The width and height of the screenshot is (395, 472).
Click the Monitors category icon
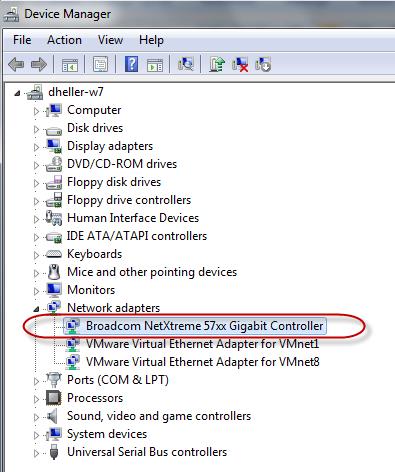click(x=54, y=290)
